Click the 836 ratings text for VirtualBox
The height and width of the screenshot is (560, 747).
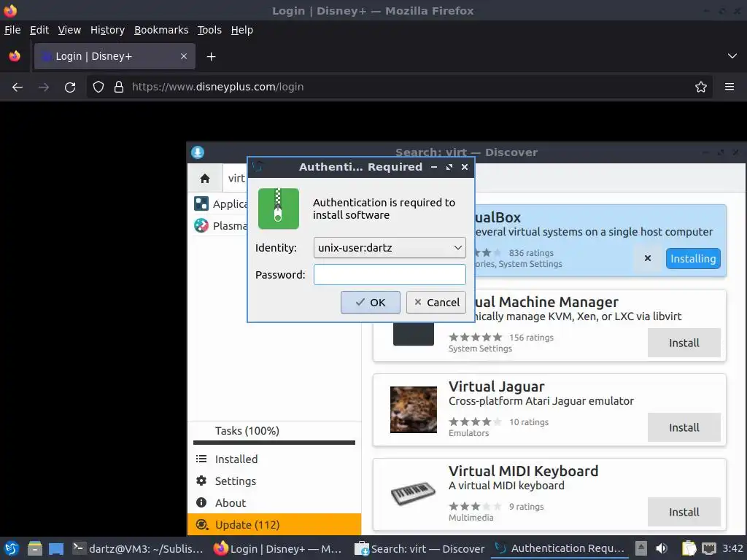pos(531,253)
